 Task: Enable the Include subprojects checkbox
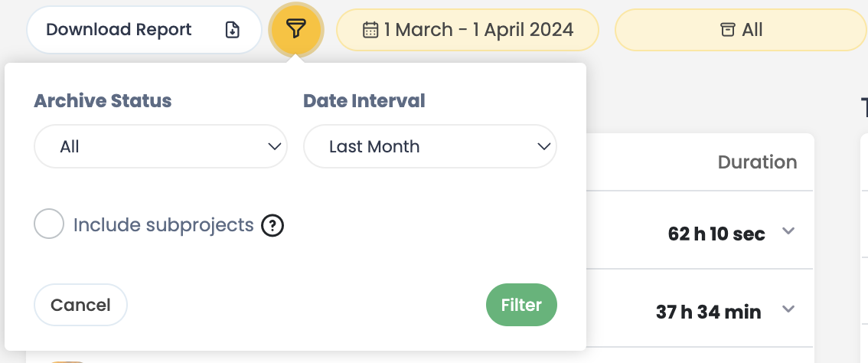click(49, 225)
